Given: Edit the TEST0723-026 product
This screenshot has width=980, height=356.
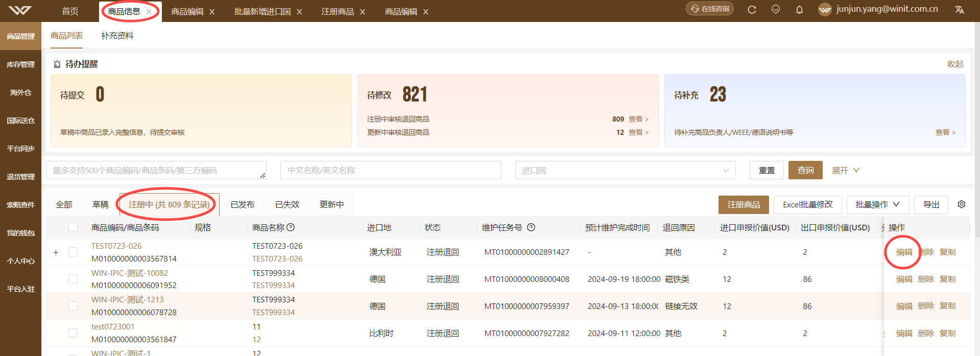Looking at the screenshot, I should pyautogui.click(x=904, y=252).
